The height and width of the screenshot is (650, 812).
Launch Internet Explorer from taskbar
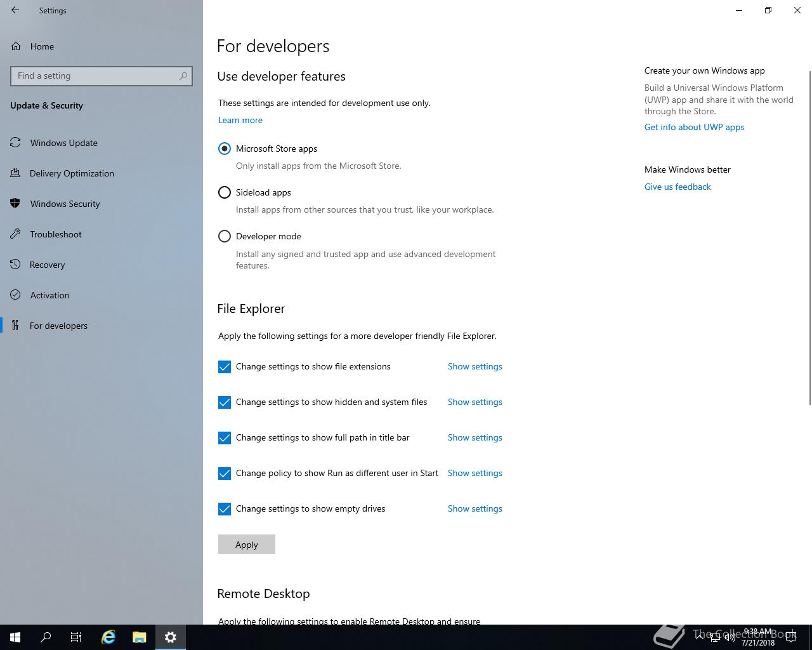[108, 637]
